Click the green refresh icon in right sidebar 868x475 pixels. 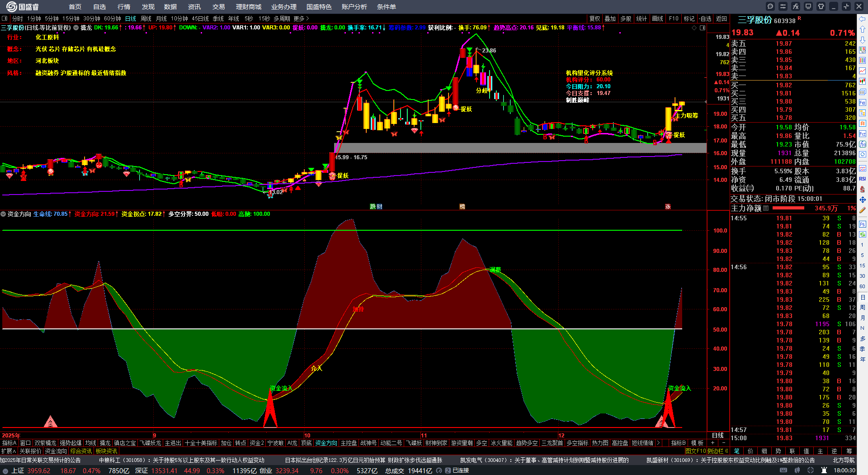pos(863,234)
